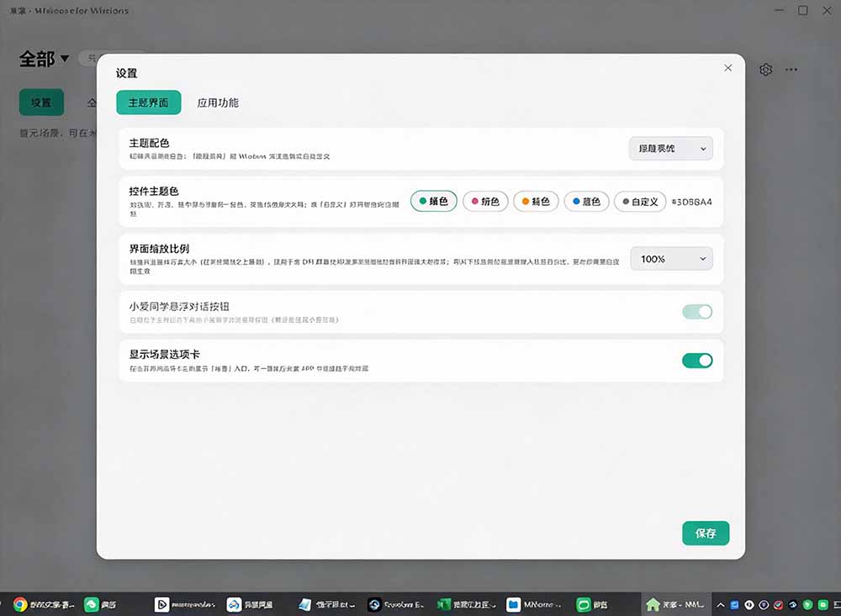The height and width of the screenshot is (616, 841).
Task: Open the 界面缩放比例 100% dropdown
Action: pyautogui.click(x=671, y=259)
